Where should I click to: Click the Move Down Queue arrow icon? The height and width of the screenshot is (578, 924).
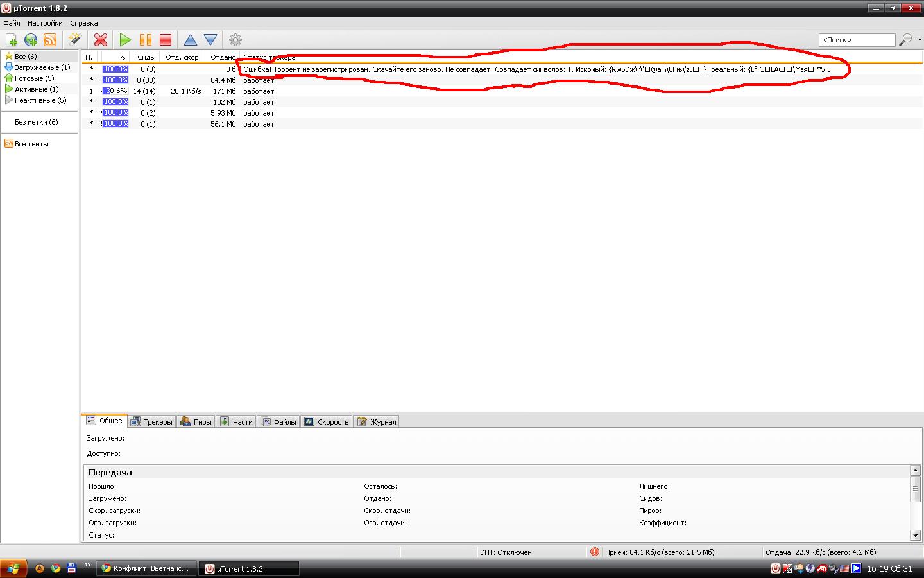pyautogui.click(x=210, y=40)
